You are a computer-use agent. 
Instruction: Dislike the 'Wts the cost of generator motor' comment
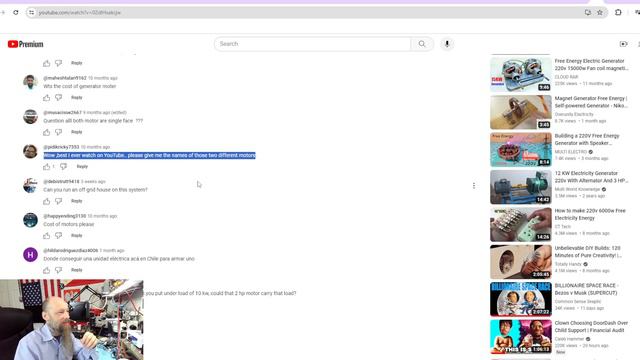click(x=59, y=98)
